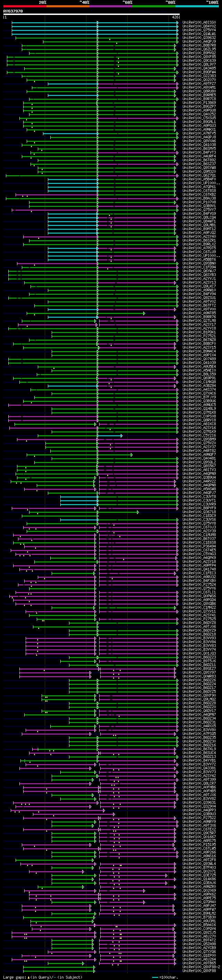Select the AV637970 query title text

point(13,11)
